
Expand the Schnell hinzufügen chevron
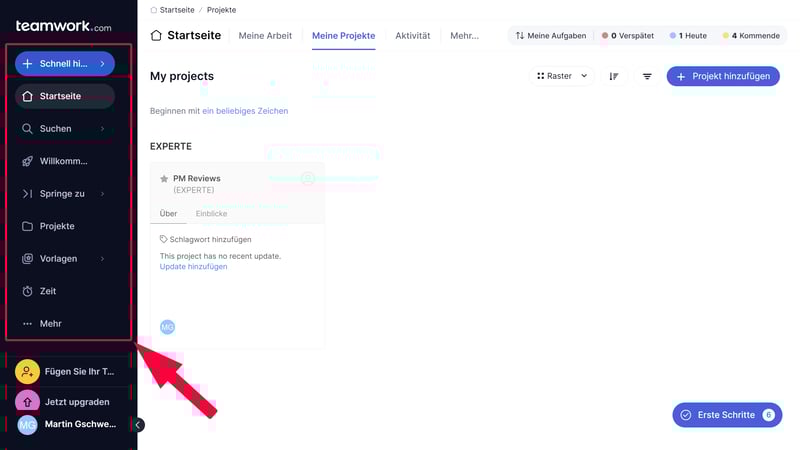coord(103,64)
